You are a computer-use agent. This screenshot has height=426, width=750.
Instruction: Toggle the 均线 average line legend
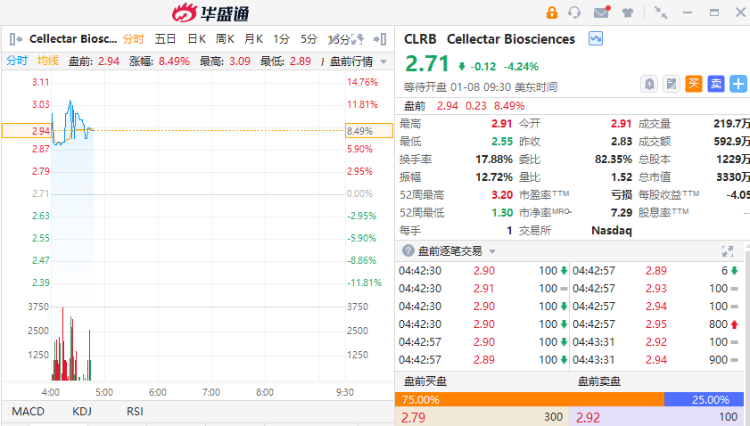click(48, 61)
